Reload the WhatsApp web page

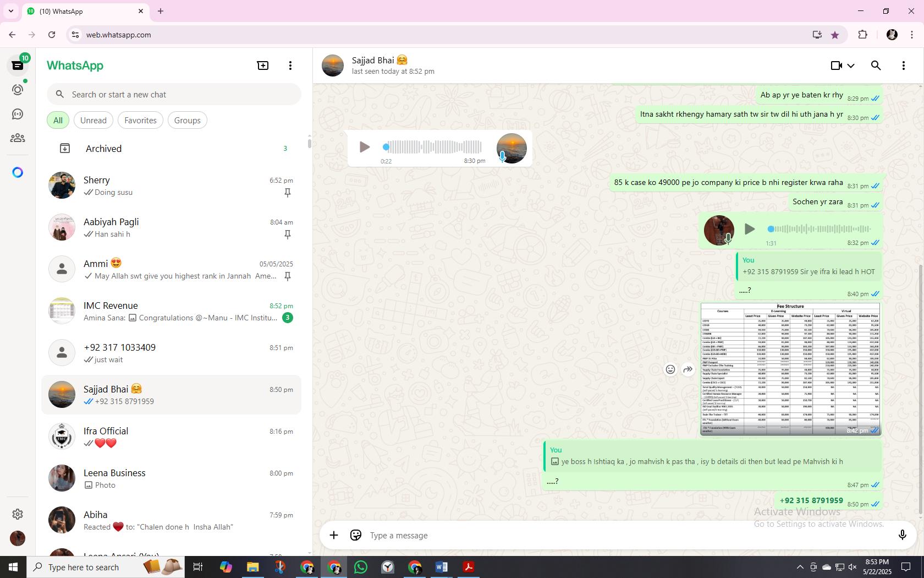click(52, 35)
